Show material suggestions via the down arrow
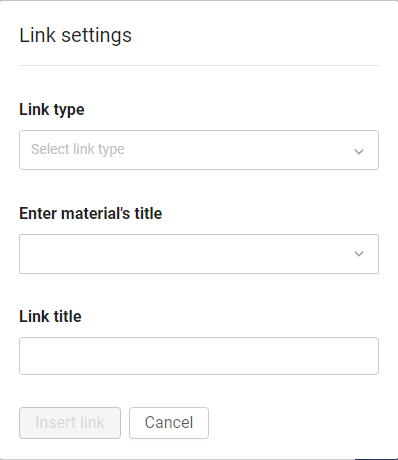Image resolution: width=398 pixels, height=460 pixels. point(359,254)
